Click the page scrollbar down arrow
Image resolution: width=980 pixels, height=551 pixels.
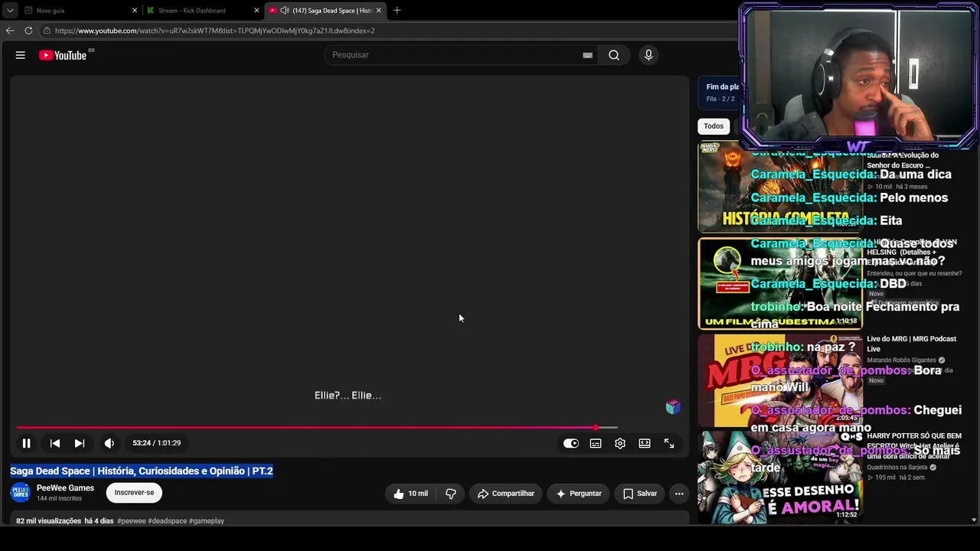[x=974, y=520]
